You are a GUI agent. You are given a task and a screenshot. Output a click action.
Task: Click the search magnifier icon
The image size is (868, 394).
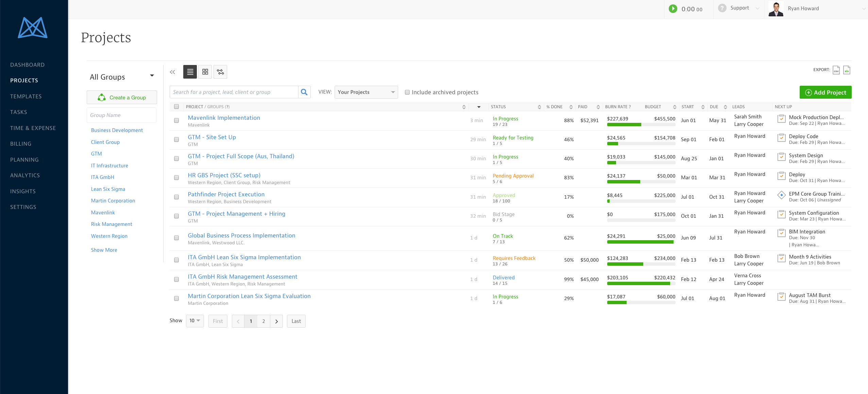tap(304, 92)
